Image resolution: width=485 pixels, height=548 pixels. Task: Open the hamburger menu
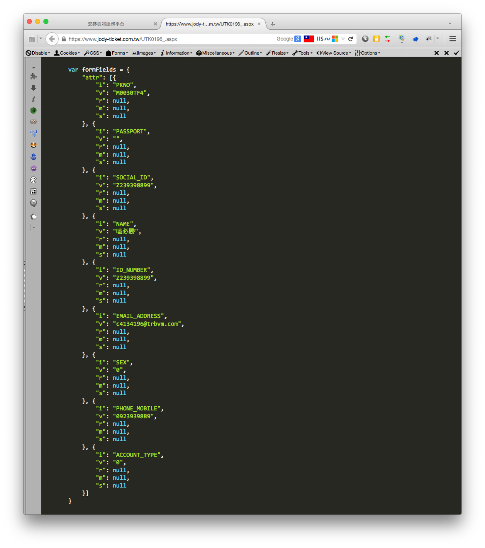tap(453, 39)
